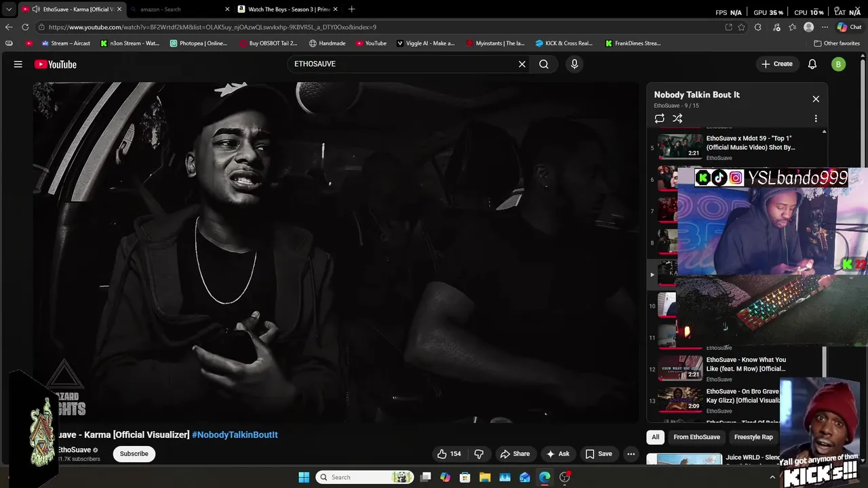Viewport: 868px width, 488px height.
Task: Dislike this video
Action: tap(479, 454)
